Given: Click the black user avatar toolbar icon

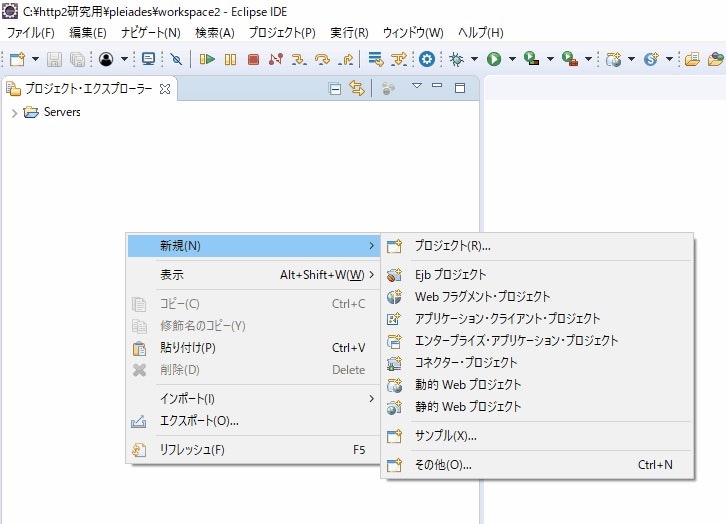Looking at the screenshot, I should tap(106, 59).
